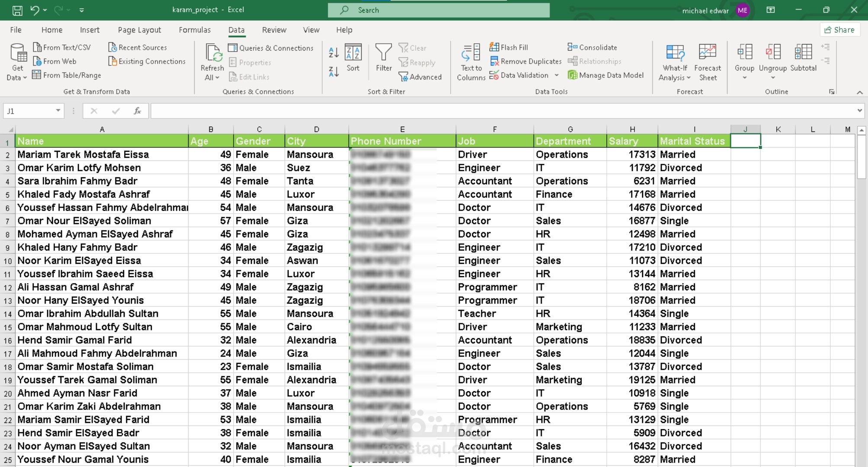The image size is (868, 467).
Task: Switch to the Formulas tab
Action: [195, 30]
